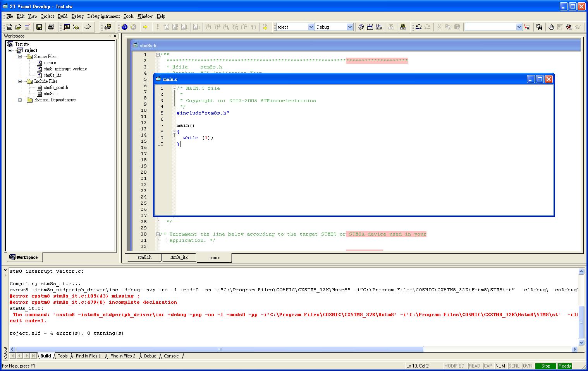Open the Help menu
This screenshot has width=588, height=371.
coord(161,16)
